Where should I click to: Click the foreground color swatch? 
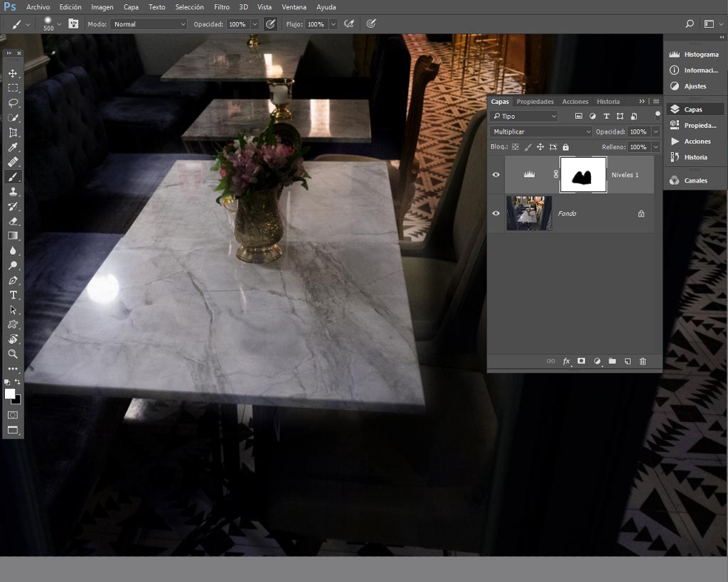click(9, 394)
